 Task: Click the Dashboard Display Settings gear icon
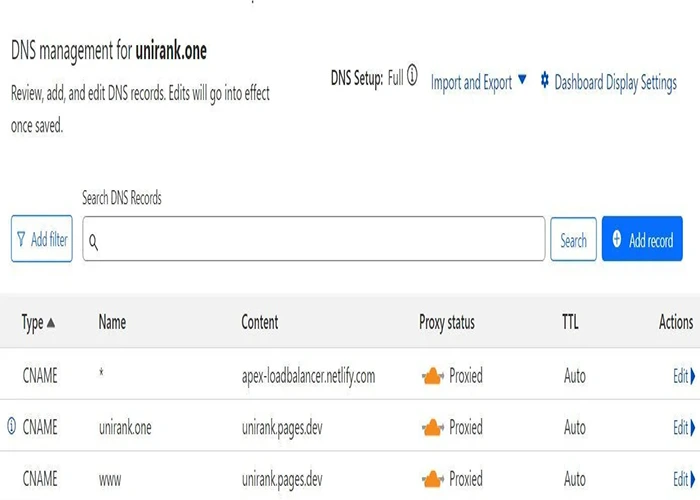pyautogui.click(x=544, y=80)
